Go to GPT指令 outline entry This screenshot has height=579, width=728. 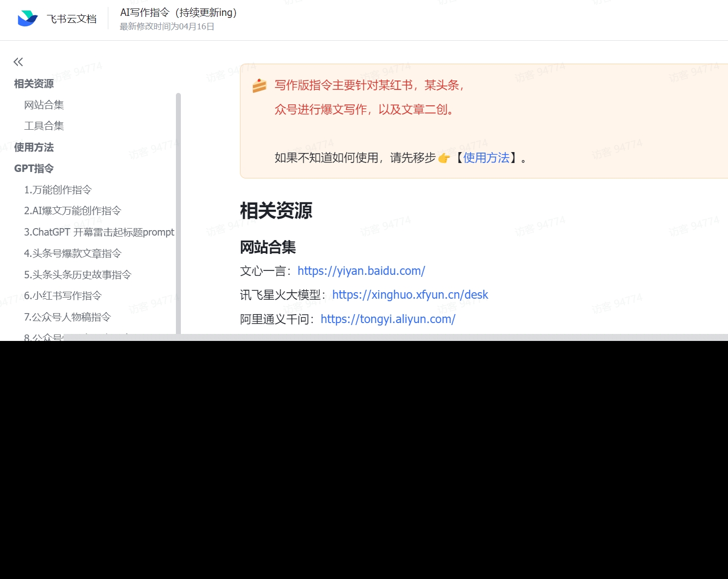click(34, 168)
